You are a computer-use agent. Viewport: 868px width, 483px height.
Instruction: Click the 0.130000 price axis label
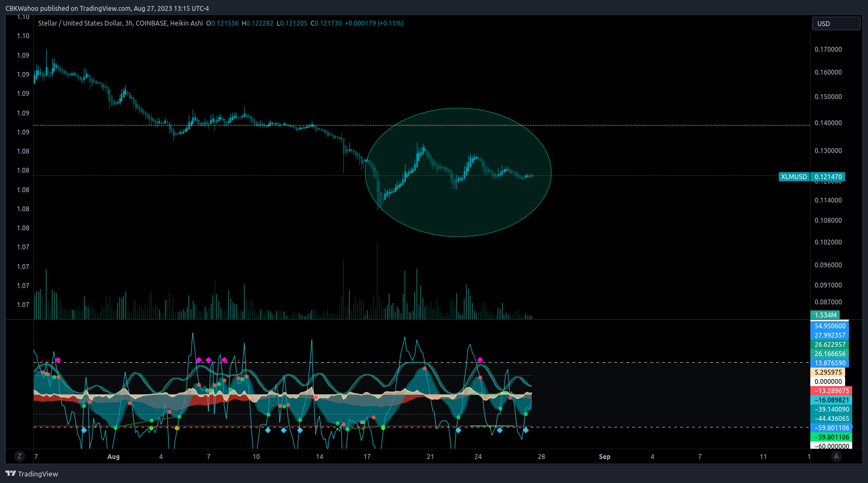[x=828, y=151]
